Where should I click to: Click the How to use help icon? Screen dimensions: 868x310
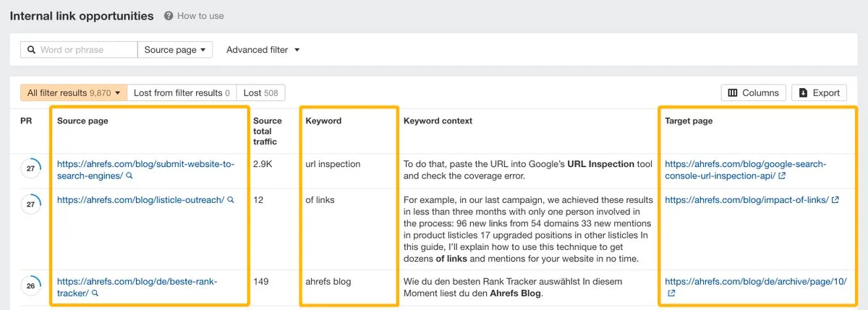(x=169, y=16)
